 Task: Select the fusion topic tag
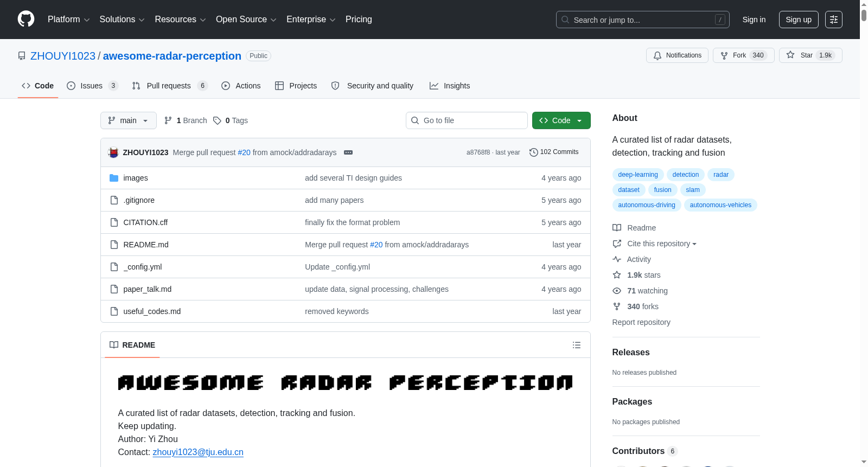click(662, 190)
